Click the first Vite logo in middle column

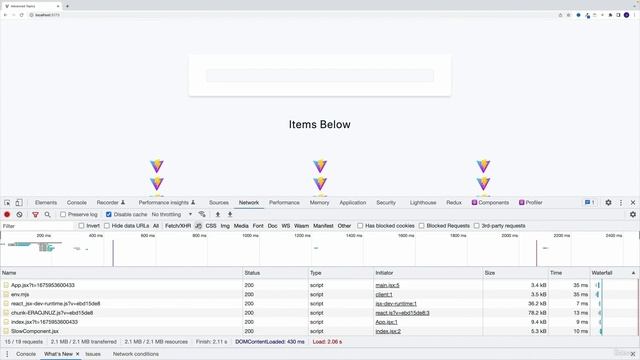(x=320, y=166)
